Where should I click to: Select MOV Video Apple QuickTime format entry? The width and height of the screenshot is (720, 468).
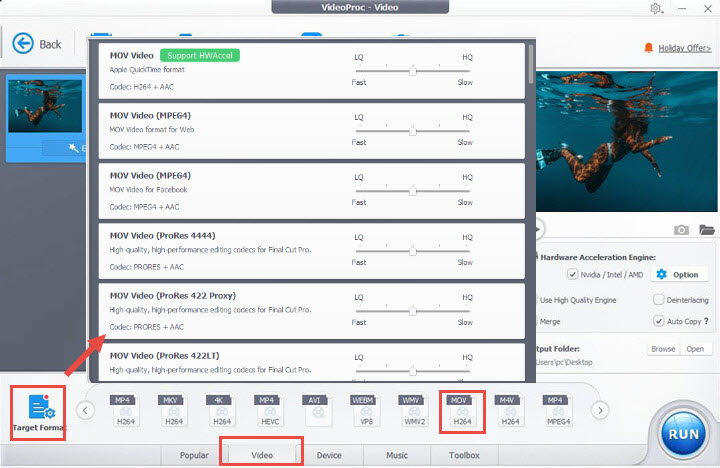pos(312,71)
